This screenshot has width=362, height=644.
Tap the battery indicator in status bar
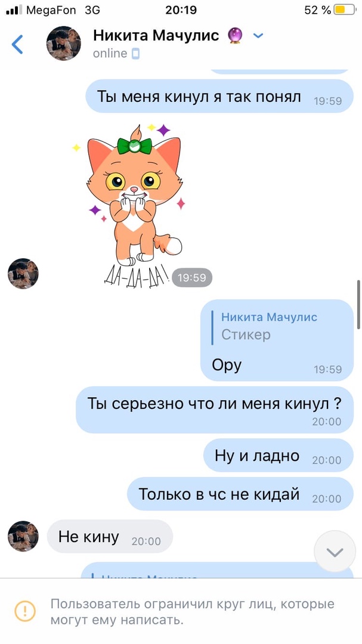click(345, 10)
